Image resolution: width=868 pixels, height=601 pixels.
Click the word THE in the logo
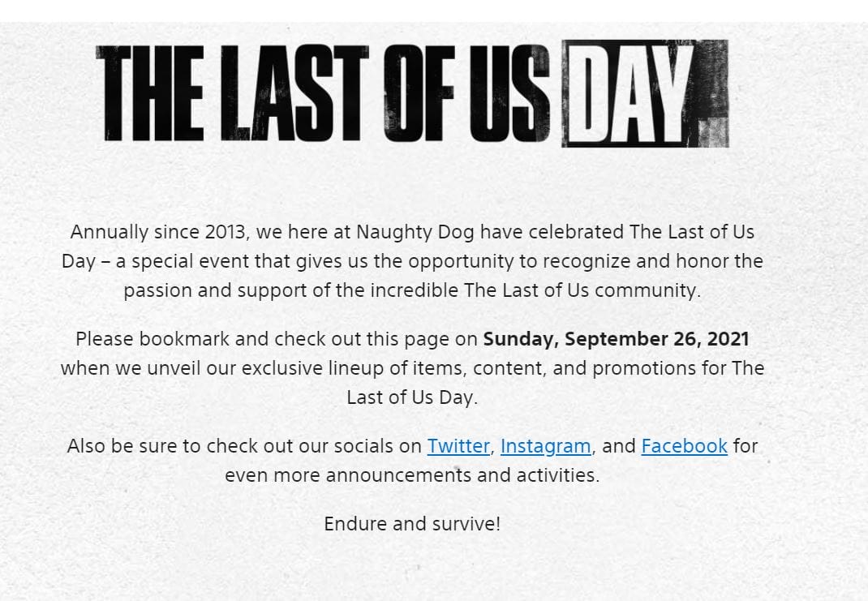151,93
